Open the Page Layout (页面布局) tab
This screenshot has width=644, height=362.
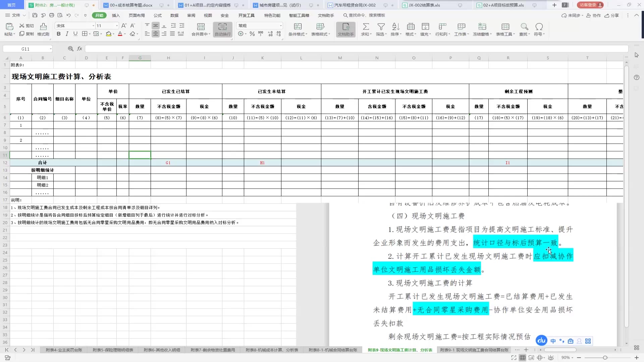click(137, 15)
